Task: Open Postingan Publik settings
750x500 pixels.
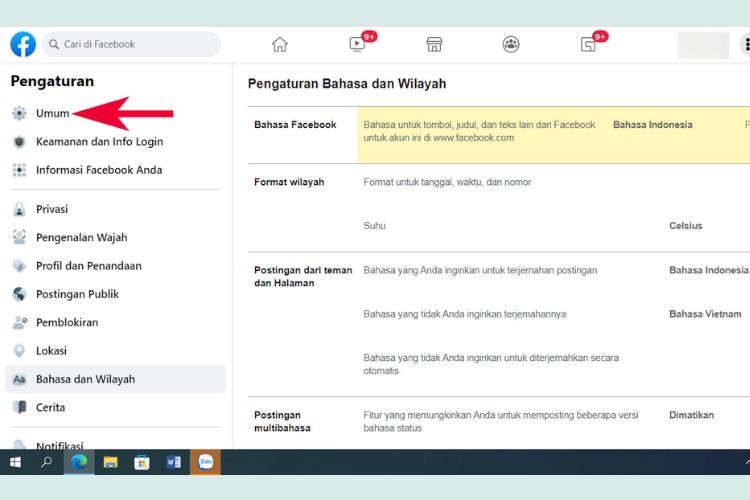Action: point(77,294)
